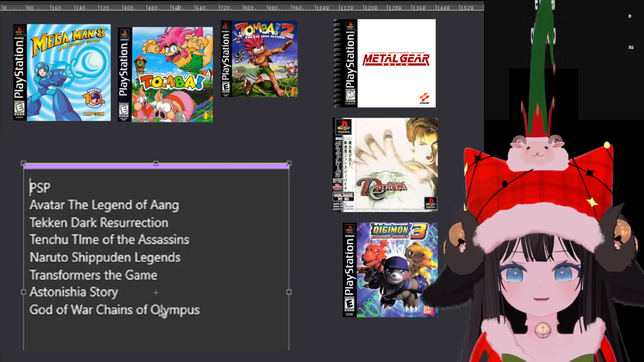Screen dimensions: 644x362
Task: Click the purple bar atop the text box
Action: click(101, 166)
